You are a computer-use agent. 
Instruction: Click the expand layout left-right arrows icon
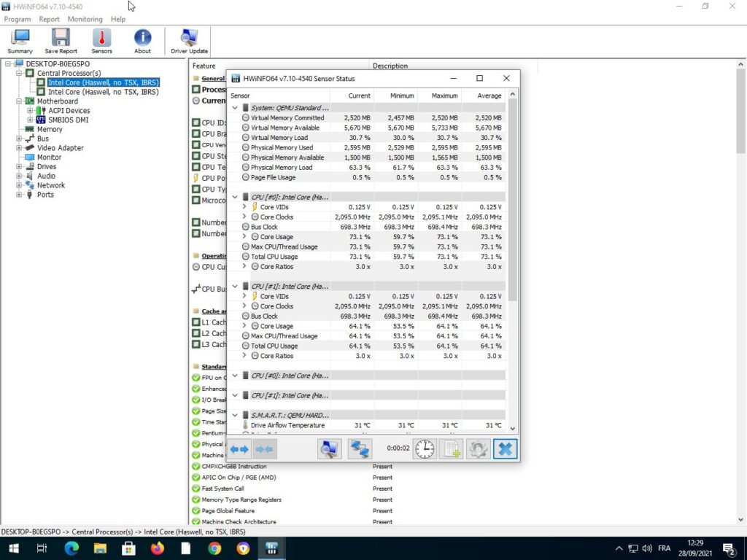pyautogui.click(x=239, y=449)
